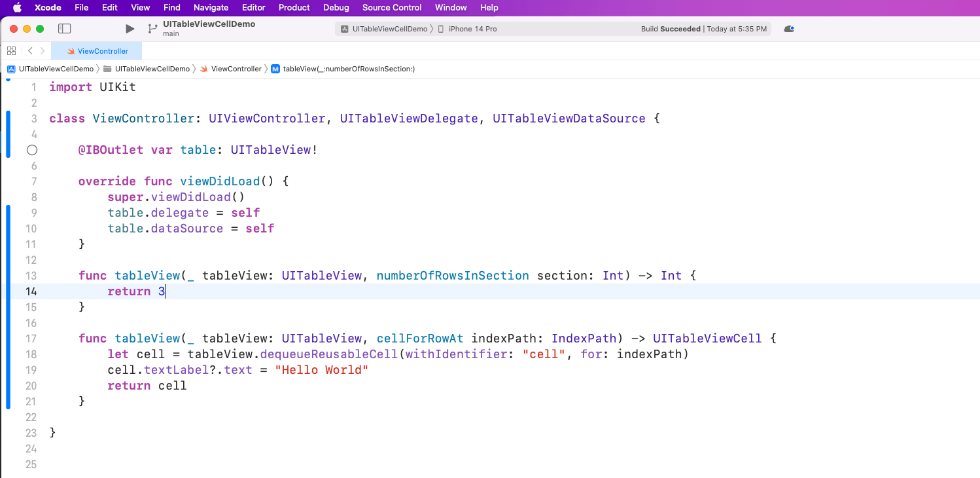Click the blue app icon in the breadcrumb bar
980x478 pixels.
(10, 69)
